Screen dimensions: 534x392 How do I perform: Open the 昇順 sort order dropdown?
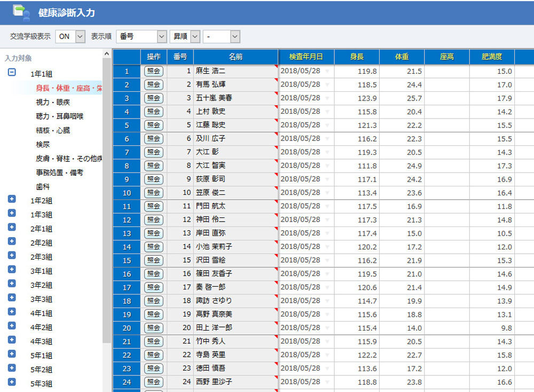195,36
